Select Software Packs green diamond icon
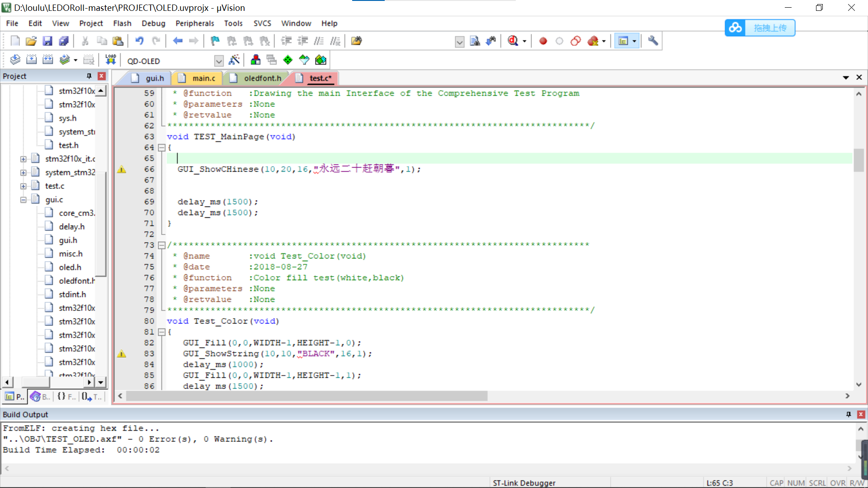This screenshot has height=488, width=868. 288,60
